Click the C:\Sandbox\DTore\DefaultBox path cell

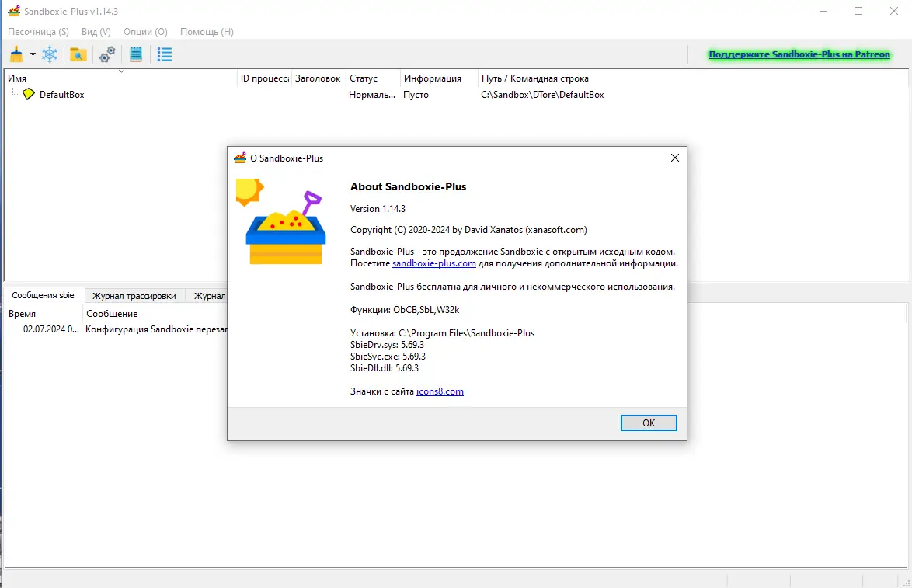point(542,94)
